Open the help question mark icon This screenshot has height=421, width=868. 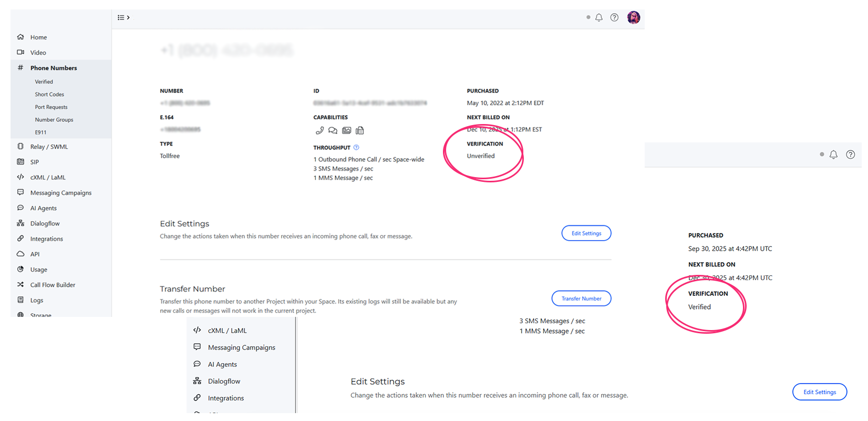point(614,17)
